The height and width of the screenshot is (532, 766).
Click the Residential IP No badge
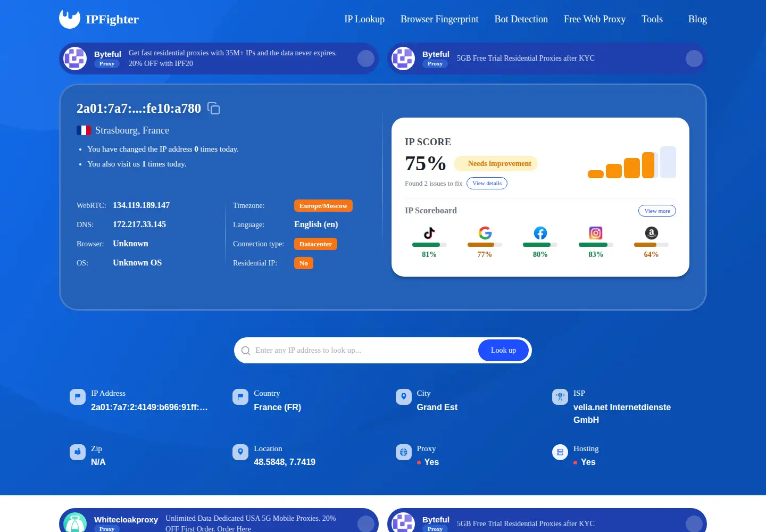(x=304, y=263)
